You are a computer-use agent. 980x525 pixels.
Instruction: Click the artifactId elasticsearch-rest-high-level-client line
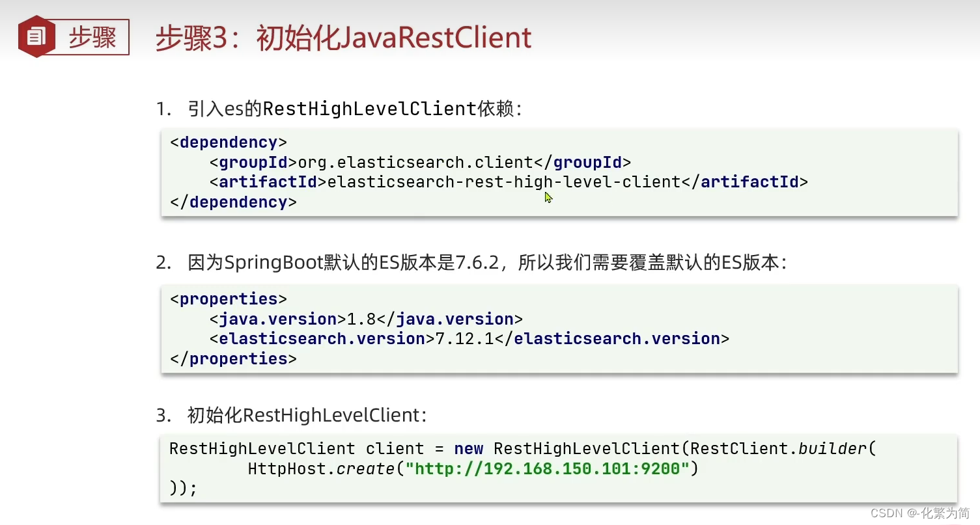[509, 182]
